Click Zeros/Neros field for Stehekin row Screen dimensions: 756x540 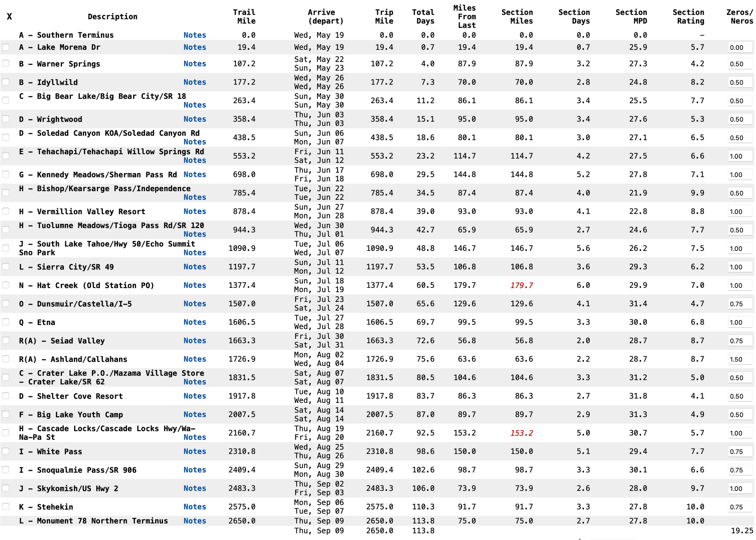[740, 507]
